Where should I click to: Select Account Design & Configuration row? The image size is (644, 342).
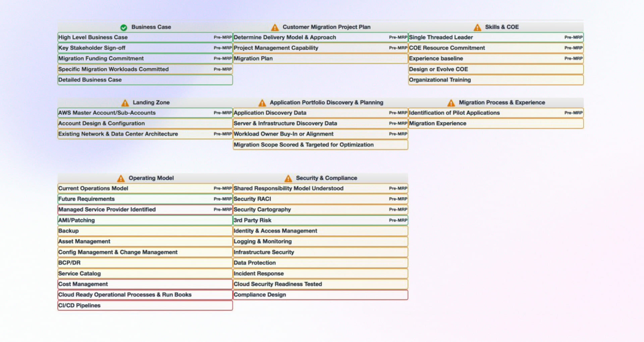(145, 123)
